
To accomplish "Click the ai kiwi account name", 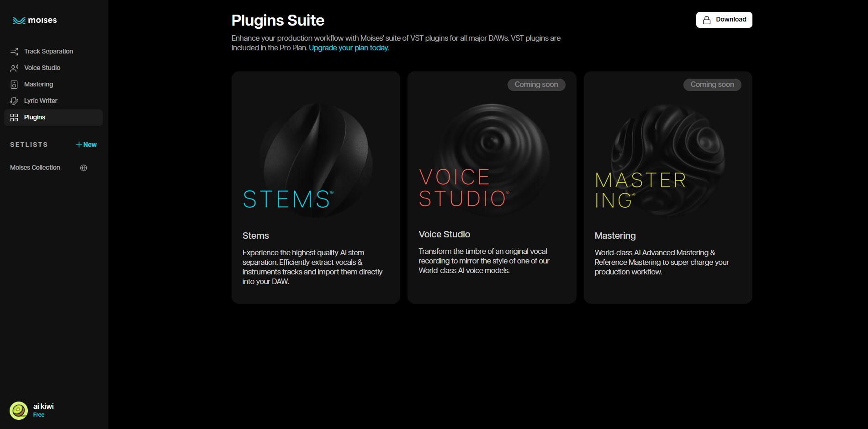I will pyautogui.click(x=43, y=406).
